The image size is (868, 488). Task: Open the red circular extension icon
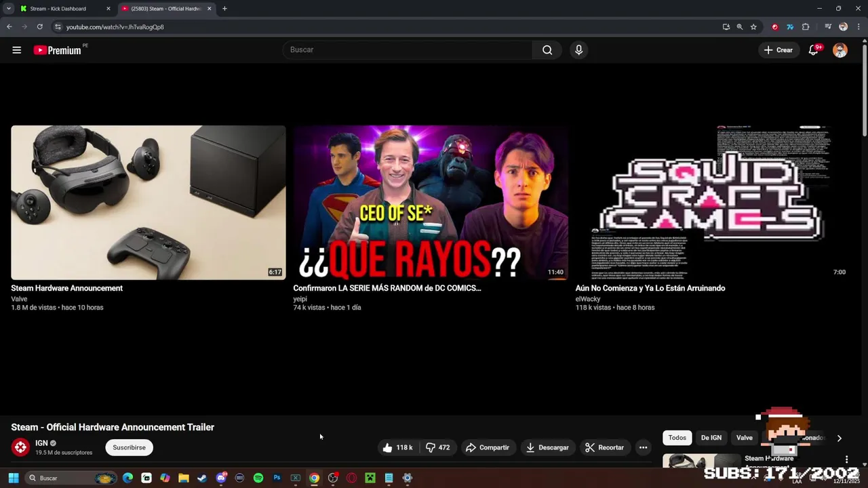pyautogui.click(x=775, y=27)
